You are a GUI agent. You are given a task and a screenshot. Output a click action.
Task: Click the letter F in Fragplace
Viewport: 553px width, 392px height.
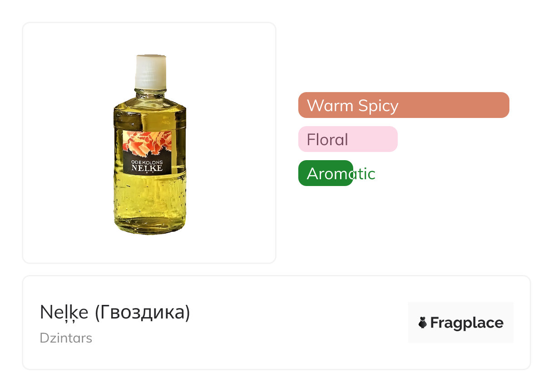435,323
